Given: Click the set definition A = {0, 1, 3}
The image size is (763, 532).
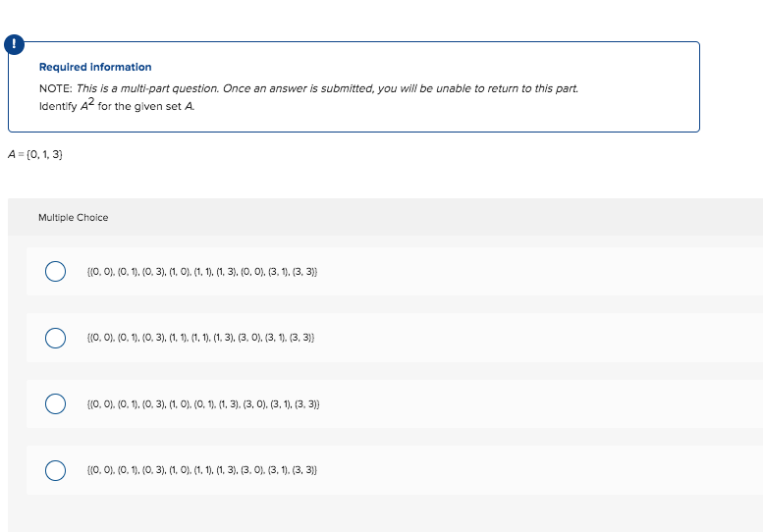Looking at the screenshot, I should (x=35, y=155).
